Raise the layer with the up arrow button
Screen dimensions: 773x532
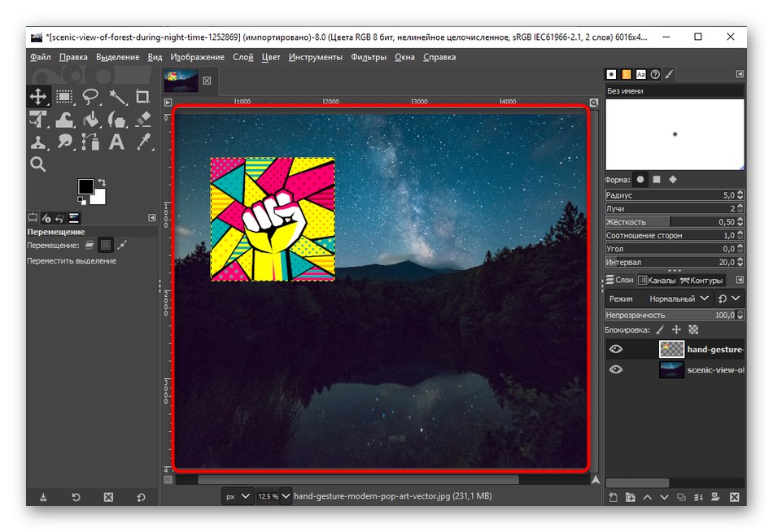pos(648,497)
